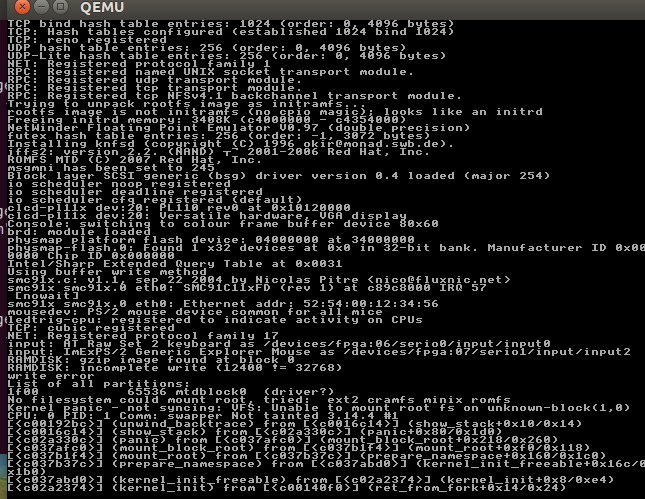This screenshot has height=499, width=645.
Task: Click line 'NET: Registered protocol family 1'
Action: [x=139, y=64]
